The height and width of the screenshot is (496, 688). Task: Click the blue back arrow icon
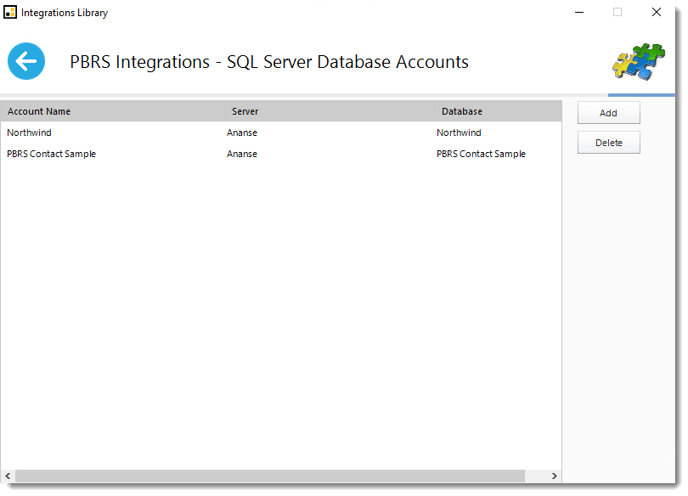26,61
